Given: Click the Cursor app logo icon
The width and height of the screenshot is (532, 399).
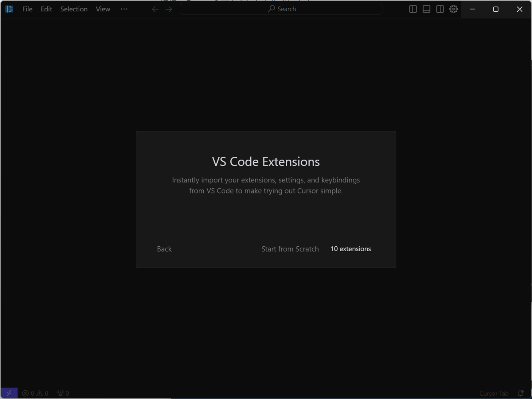Looking at the screenshot, I should click(9, 9).
